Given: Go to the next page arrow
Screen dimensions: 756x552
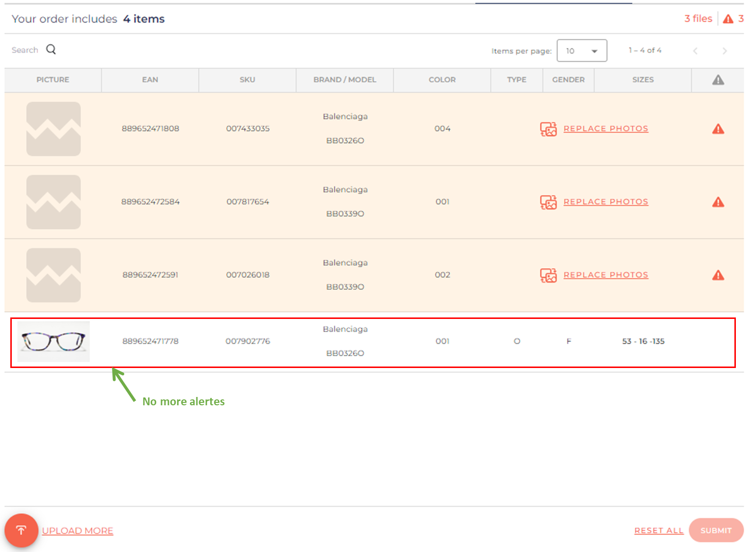Looking at the screenshot, I should point(725,51).
